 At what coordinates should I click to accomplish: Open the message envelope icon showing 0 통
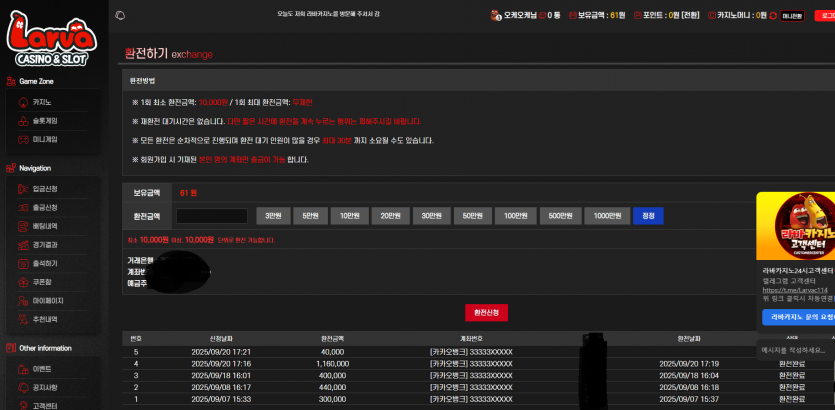[x=542, y=15]
